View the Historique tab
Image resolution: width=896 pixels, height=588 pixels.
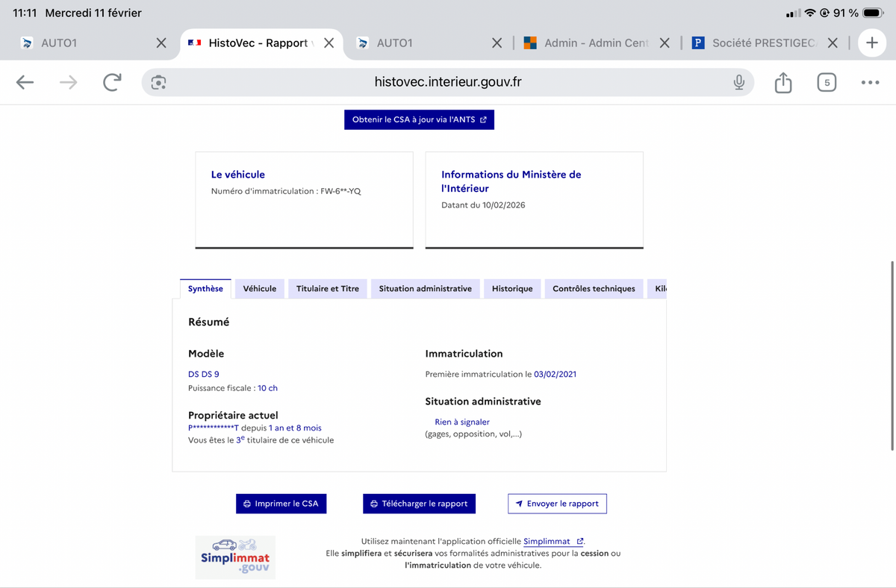(511, 289)
